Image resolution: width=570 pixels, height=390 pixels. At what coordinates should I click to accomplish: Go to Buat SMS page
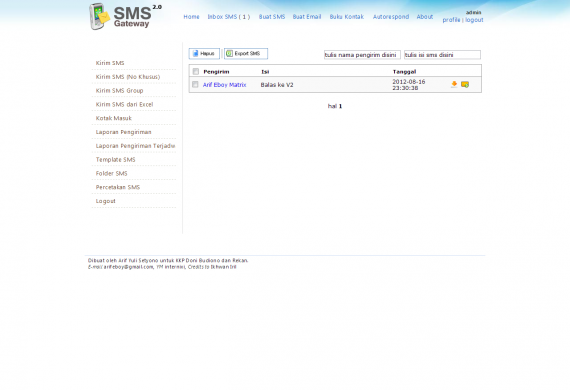point(272,17)
